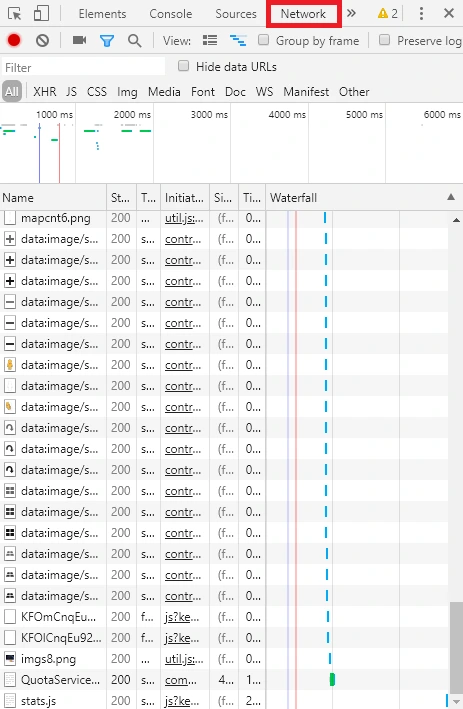463x709 pixels.
Task: Close the DevTools panel
Action: click(449, 14)
